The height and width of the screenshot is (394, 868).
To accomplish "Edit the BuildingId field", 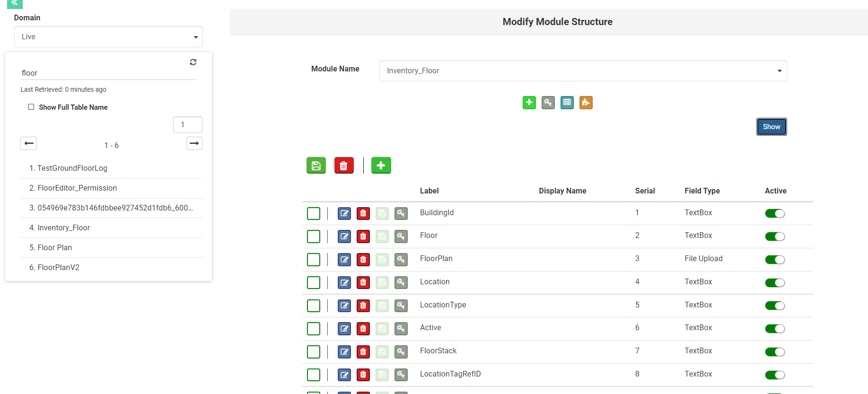I will [x=344, y=213].
